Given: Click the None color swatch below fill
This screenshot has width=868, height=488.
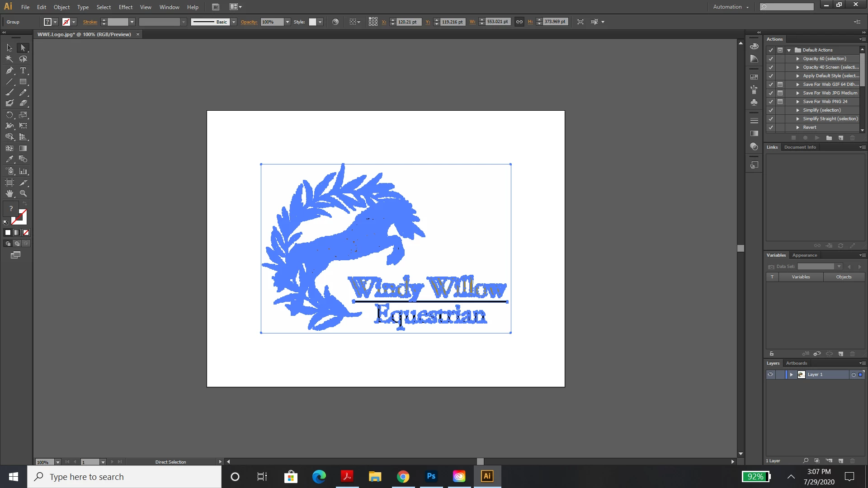Looking at the screenshot, I should pyautogui.click(x=26, y=233).
